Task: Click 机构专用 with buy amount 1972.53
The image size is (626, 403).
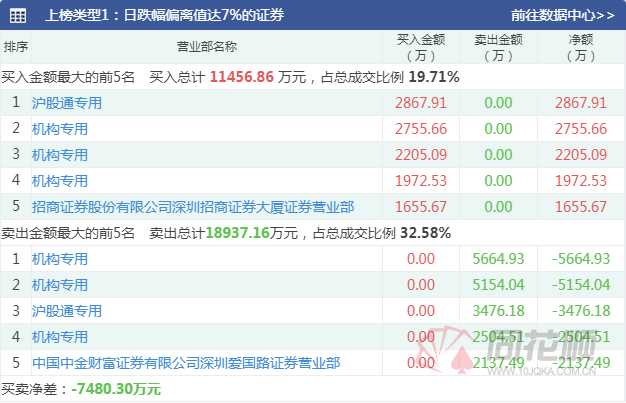Action: click(60, 180)
